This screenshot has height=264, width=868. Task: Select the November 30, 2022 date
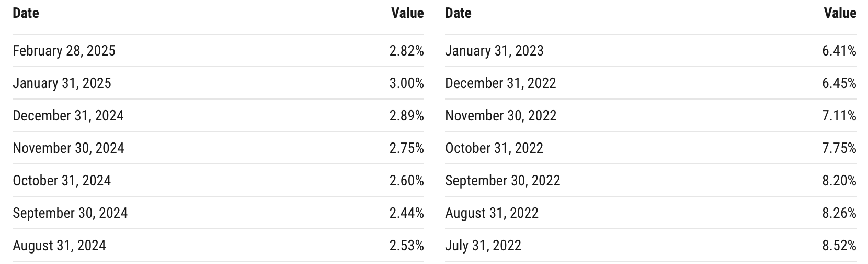(501, 116)
